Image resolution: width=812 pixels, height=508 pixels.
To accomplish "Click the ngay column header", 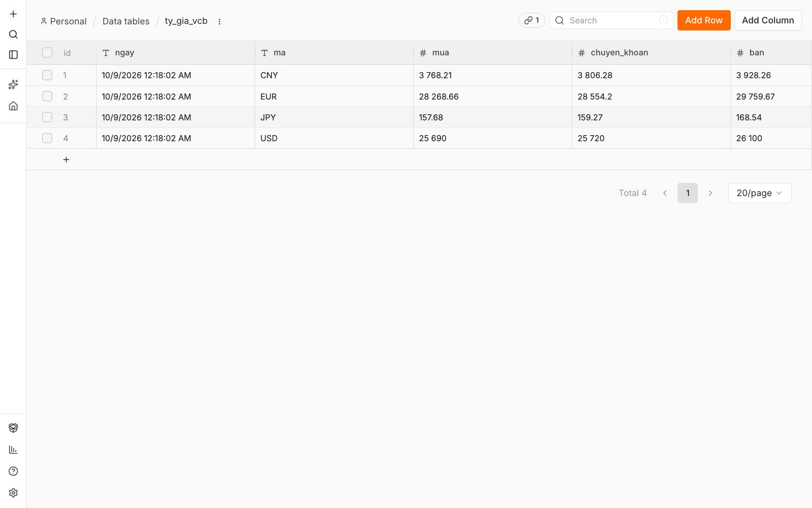I will click(x=176, y=53).
